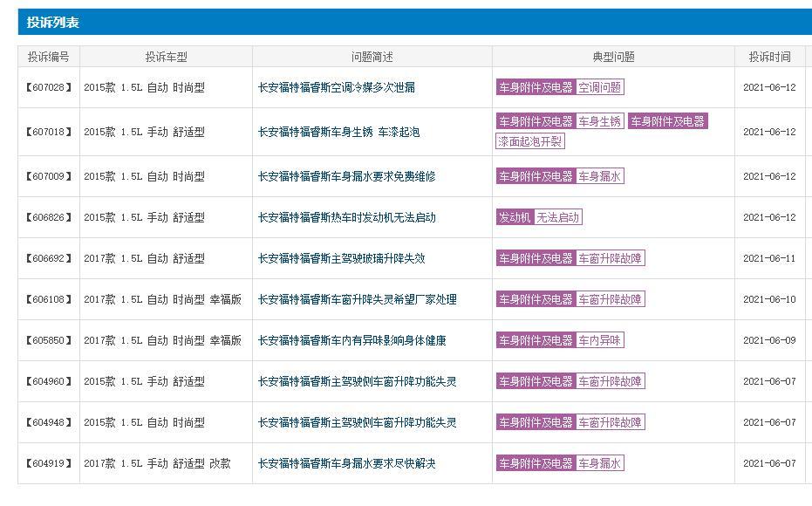Screen dimensions: 812x506
Task: Open complaint 604960 主驾驶侧车窗升降功能失灵 link
Action: pyautogui.click(x=358, y=382)
